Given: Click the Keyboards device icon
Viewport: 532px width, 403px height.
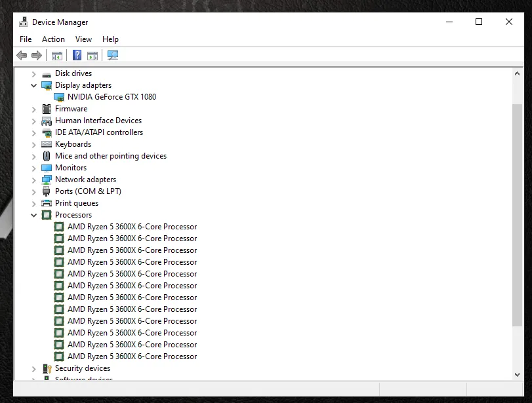Looking at the screenshot, I should point(46,144).
